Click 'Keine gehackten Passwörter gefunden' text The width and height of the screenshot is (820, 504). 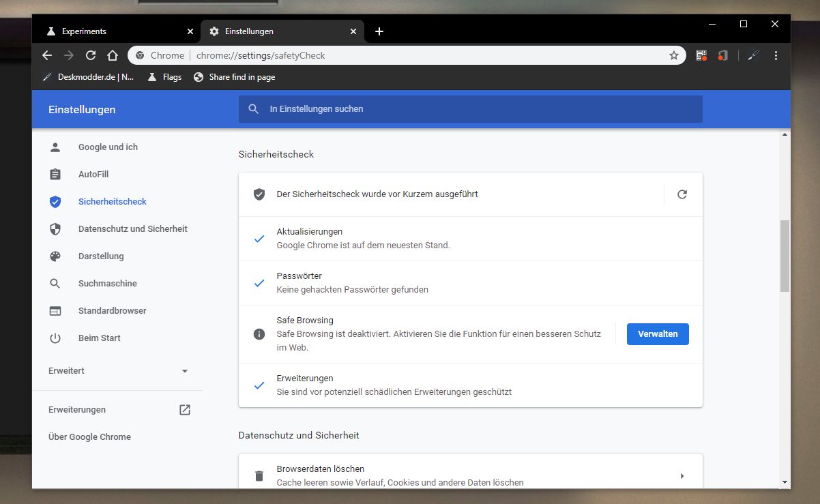click(352, 290)
